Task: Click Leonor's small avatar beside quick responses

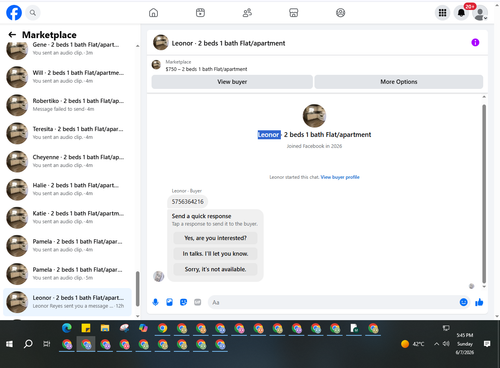Action: (159, 276)
